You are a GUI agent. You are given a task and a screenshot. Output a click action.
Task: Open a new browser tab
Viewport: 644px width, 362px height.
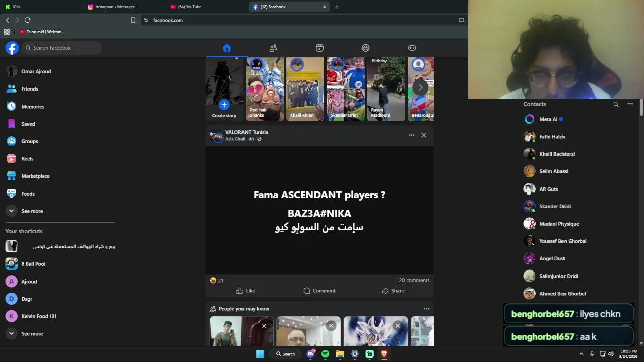point(337,7)
